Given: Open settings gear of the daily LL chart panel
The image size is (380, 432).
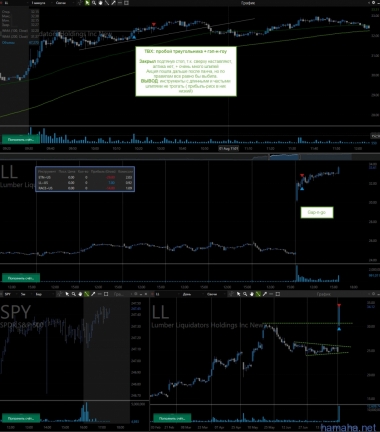Looking at the screenshot, I should [373, 294].
